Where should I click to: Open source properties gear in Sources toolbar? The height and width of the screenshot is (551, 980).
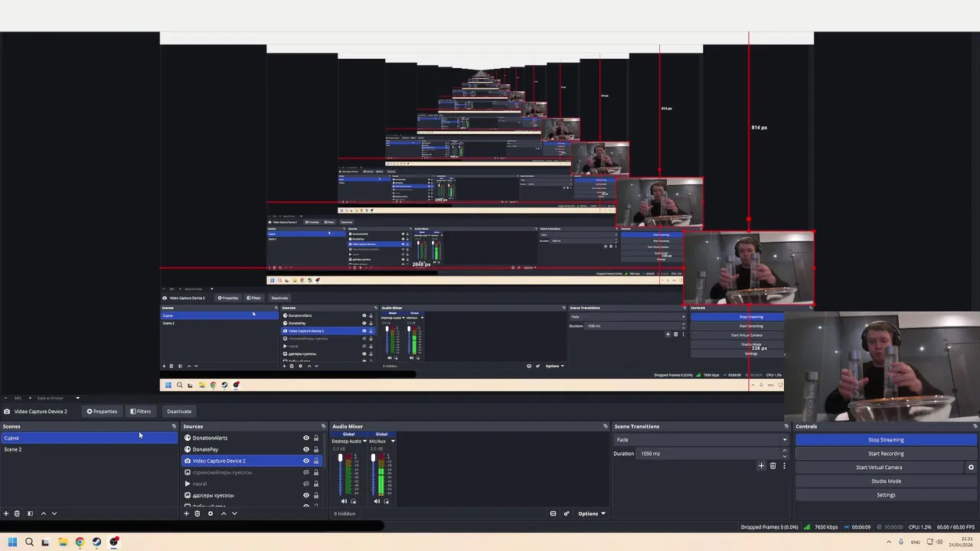pos(211,514)
